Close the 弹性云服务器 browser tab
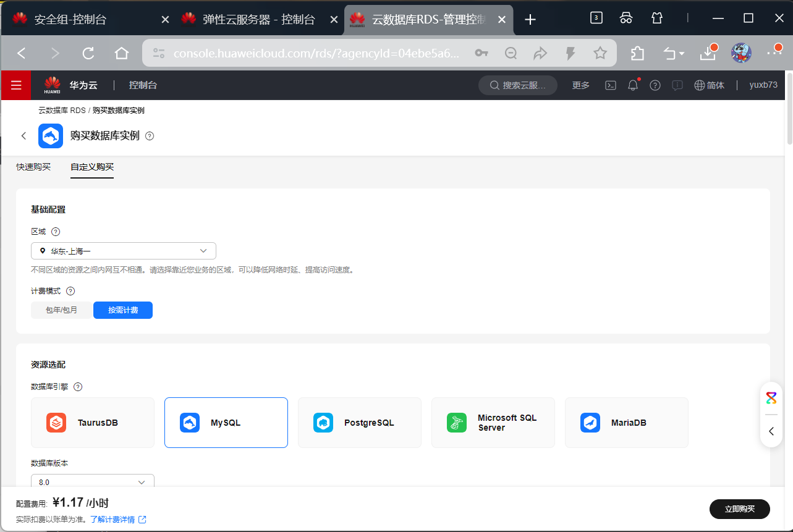 click(334, 20)
